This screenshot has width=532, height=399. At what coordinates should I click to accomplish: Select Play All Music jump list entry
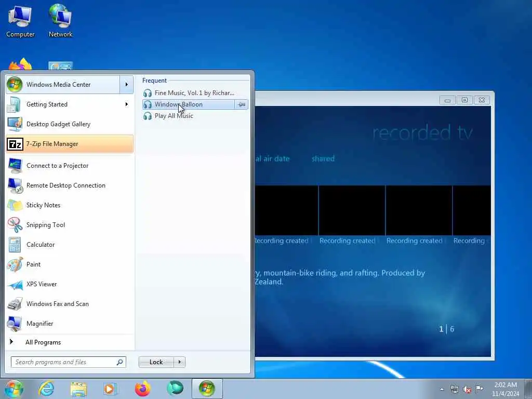194,116
